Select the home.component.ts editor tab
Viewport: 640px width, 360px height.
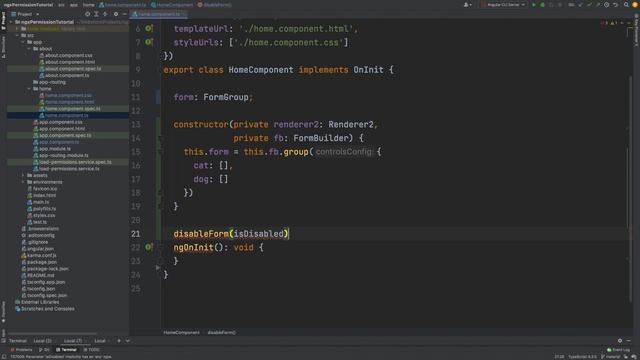point(158,14)
